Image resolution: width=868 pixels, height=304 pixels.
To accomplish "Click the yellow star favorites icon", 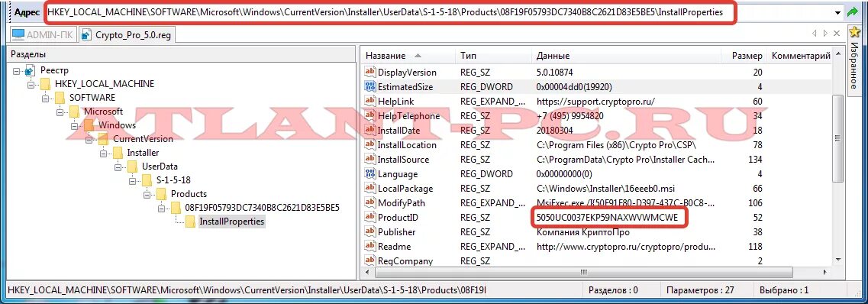I will (x=854, y=33).
